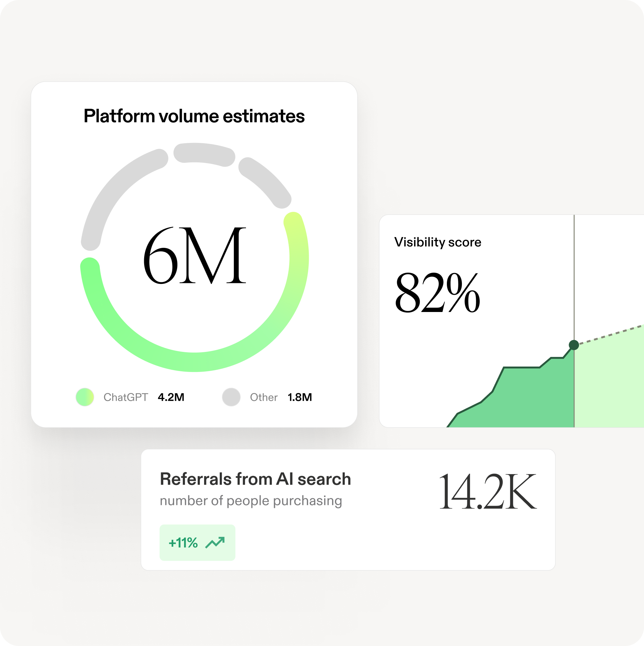Click the ChatGPT legend label
The width and height of the screenshot is (644, 646).
(x=125, y=397)
